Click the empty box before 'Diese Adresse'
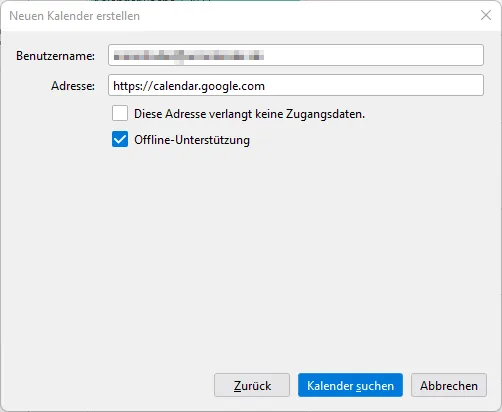This screenshot has width=502, height=412. click(120, 113)
